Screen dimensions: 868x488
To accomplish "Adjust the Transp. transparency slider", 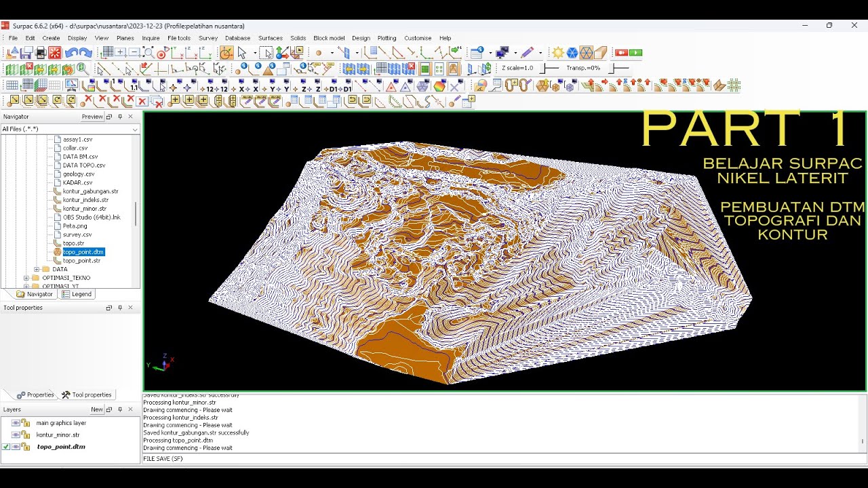I will (x=619, y=68).
